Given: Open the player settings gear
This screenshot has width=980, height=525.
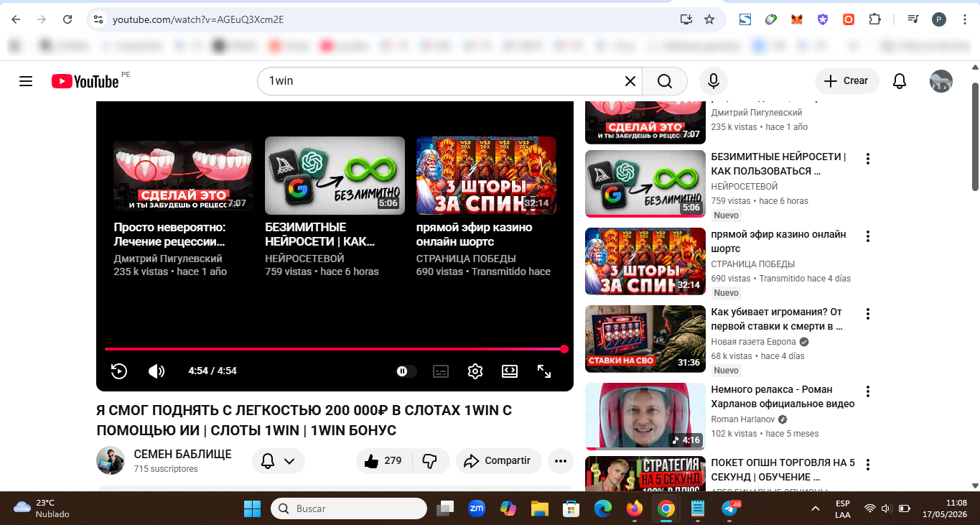Looking at the screenshot, I should [475, 371].
